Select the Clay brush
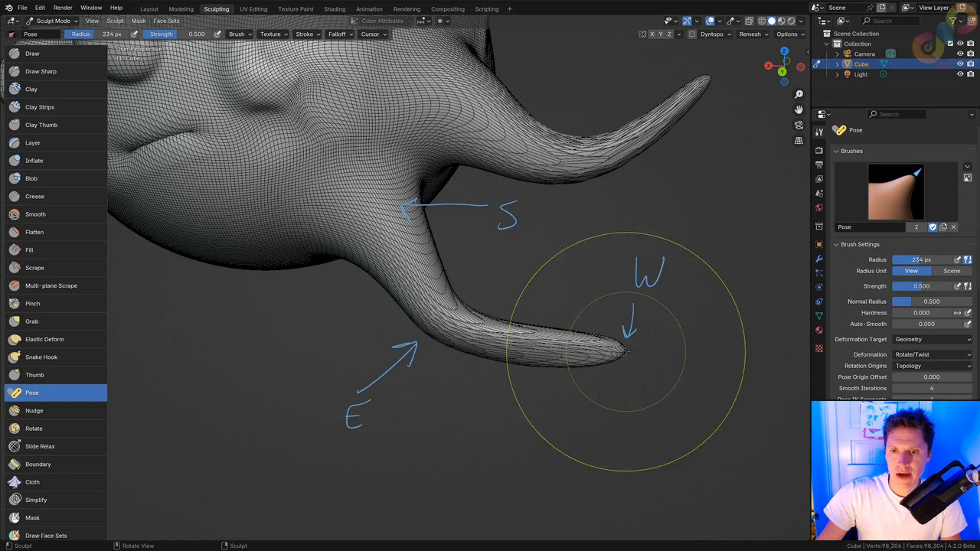 point(55,89)
